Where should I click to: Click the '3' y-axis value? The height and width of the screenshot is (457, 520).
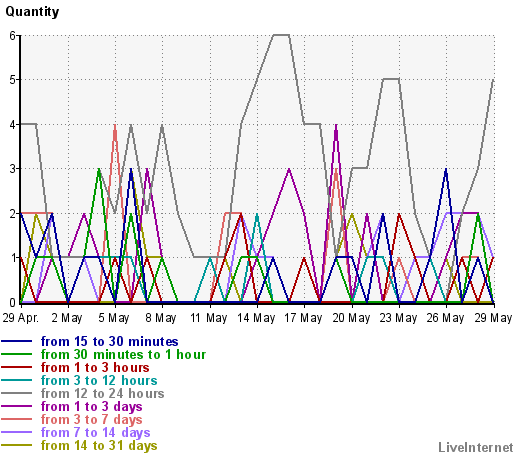coord(13,169)
